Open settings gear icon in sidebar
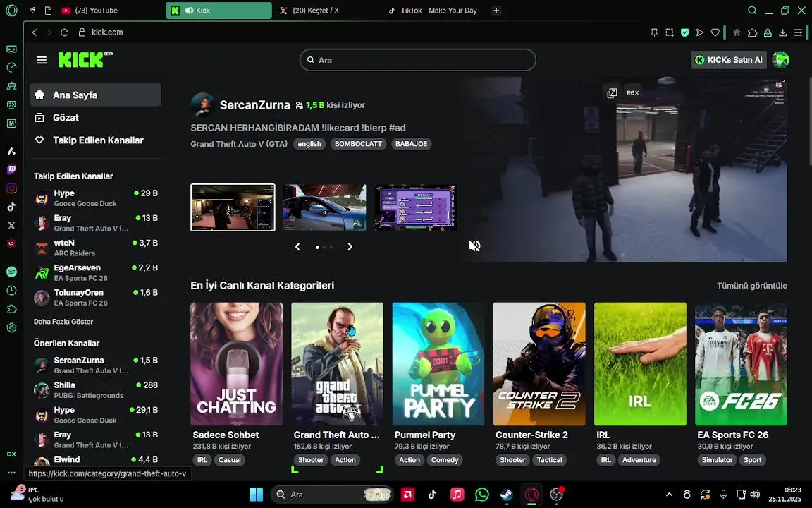Viewport: 812px width, 508px height. click(x=11, y=327)
